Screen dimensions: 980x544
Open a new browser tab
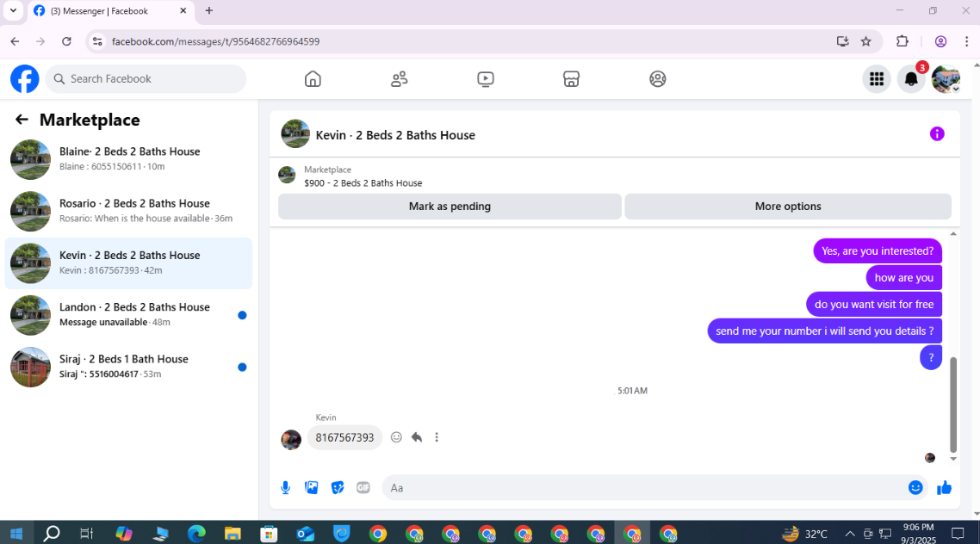coord(209,10)
